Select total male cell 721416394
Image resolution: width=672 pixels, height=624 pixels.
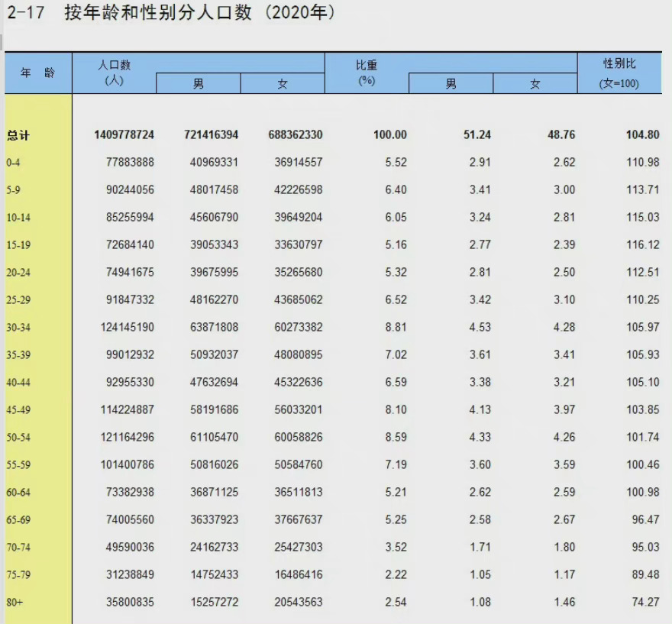click(x=211, y=134)
